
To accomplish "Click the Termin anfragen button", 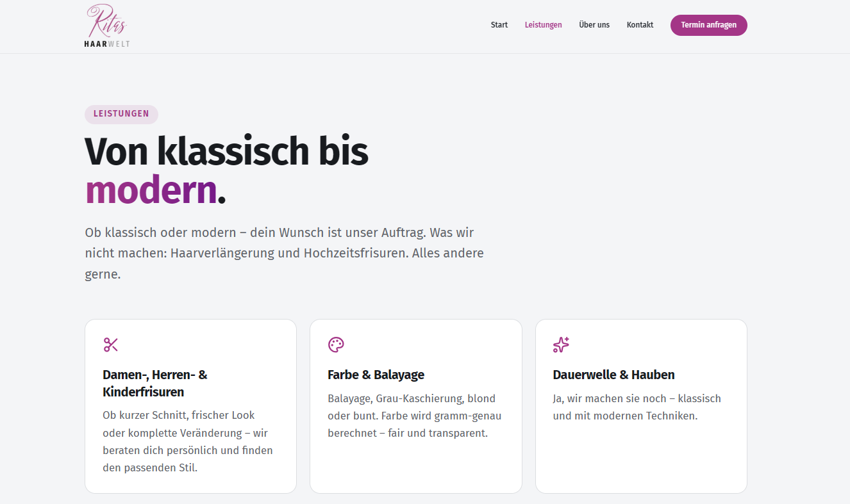I will [708, 25].
